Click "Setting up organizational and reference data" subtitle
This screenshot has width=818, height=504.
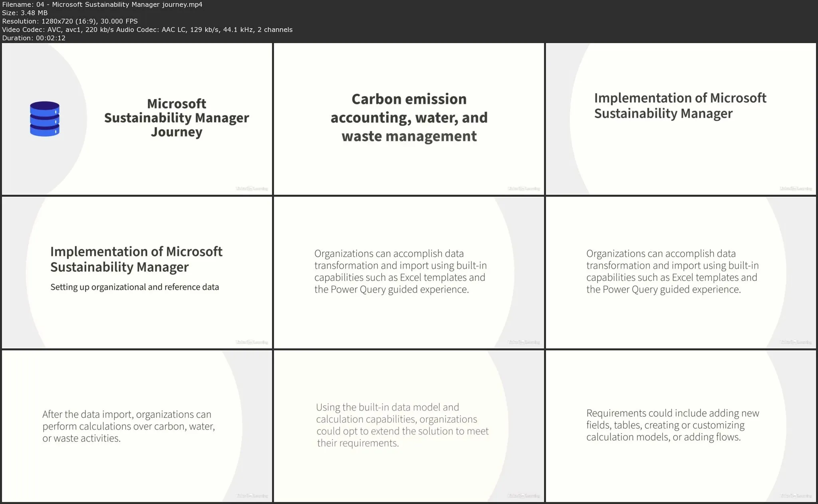pyautogui.click(x=135, y=287)
